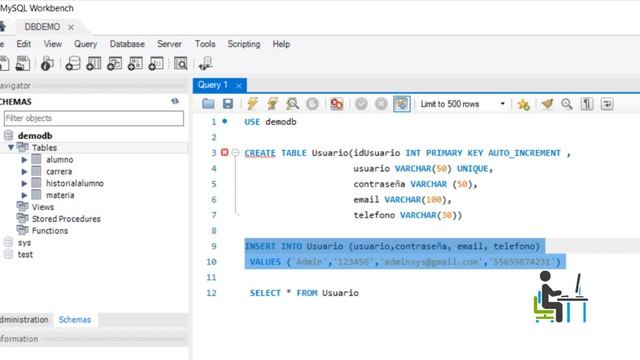Beautify the query with the broom icon
Screen dimensions: 640x360
[x=547, y=104]
